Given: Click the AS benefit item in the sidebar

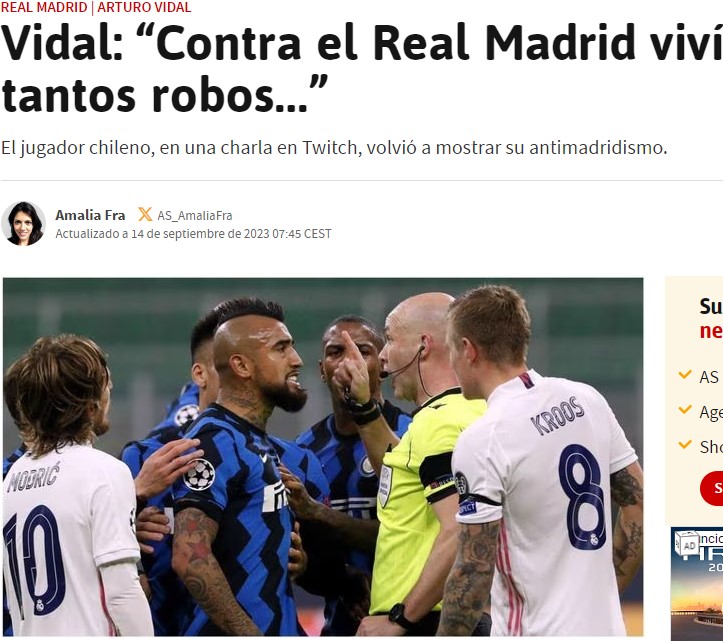Looking at the screenshot, I should pyautogui.click(x=701, y=377).
